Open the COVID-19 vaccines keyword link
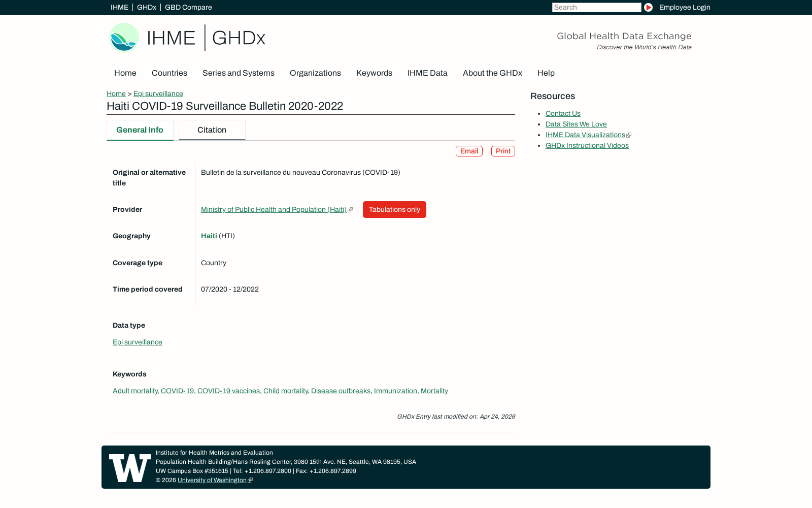This screenshot has height=508, width=812. [228, 391]
